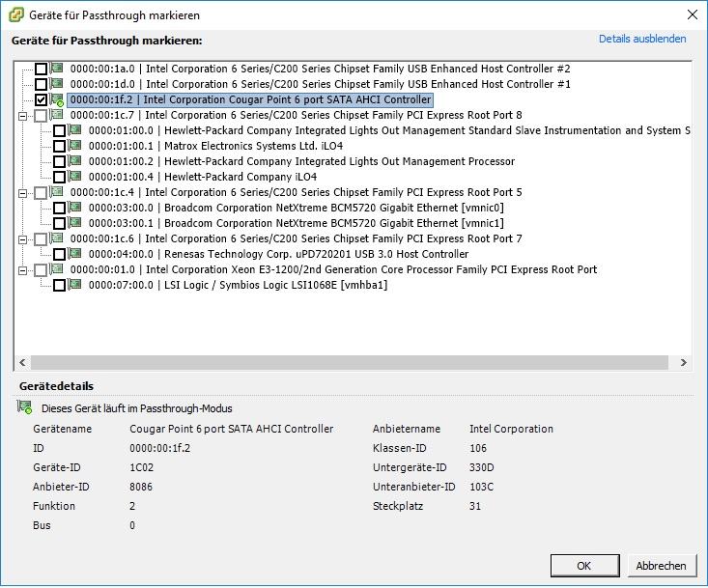Collapse the PCI Express Root Port 8 node
Viewport: 708px width, 588px height.
(22, 115)
